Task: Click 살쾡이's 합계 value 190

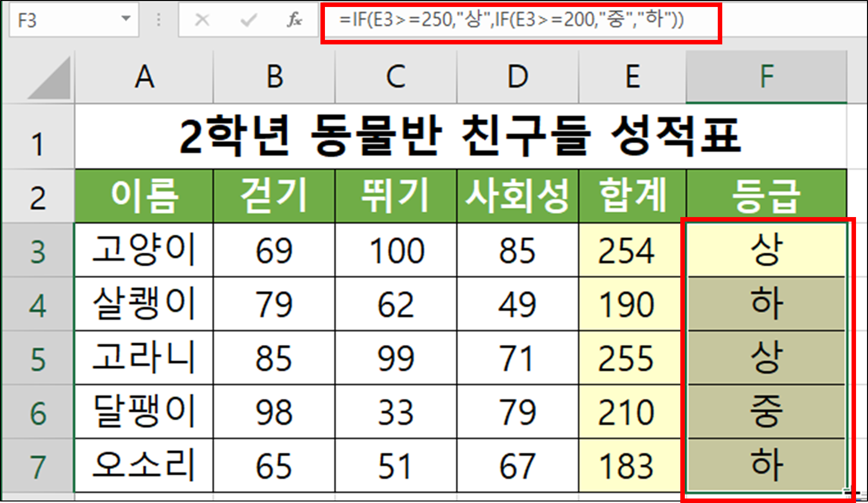Action: point(632,304)
